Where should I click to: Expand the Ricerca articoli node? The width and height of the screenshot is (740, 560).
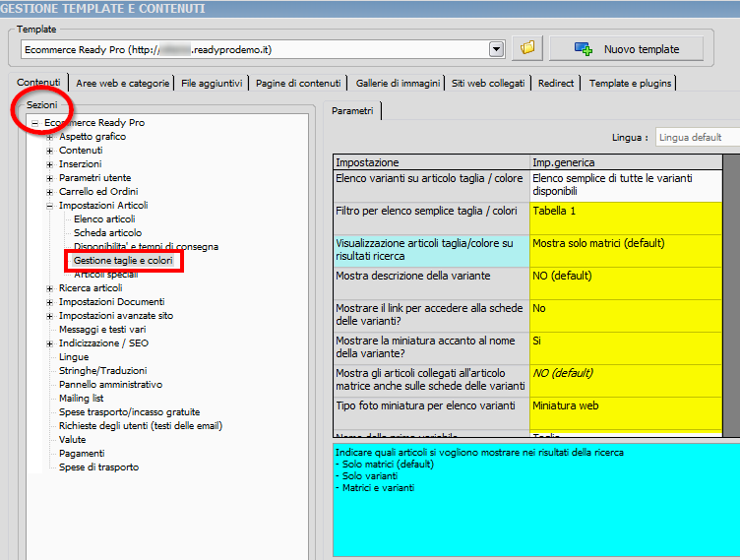click(49, 288)
